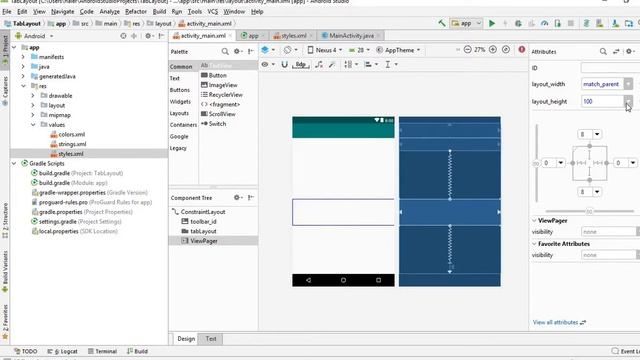
Task: Clear all constraints icon
Action: coord(319,64)
